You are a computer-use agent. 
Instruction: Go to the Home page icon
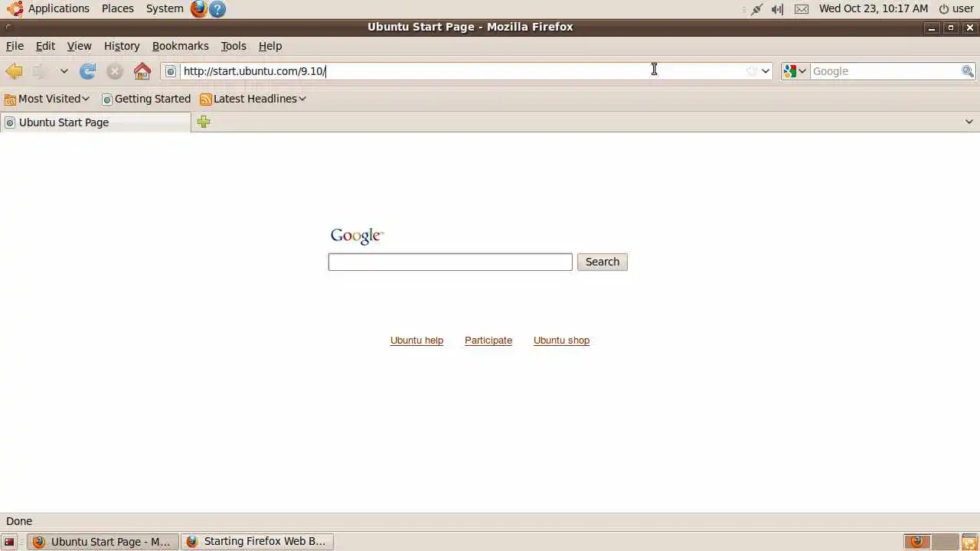pos(142,71)
